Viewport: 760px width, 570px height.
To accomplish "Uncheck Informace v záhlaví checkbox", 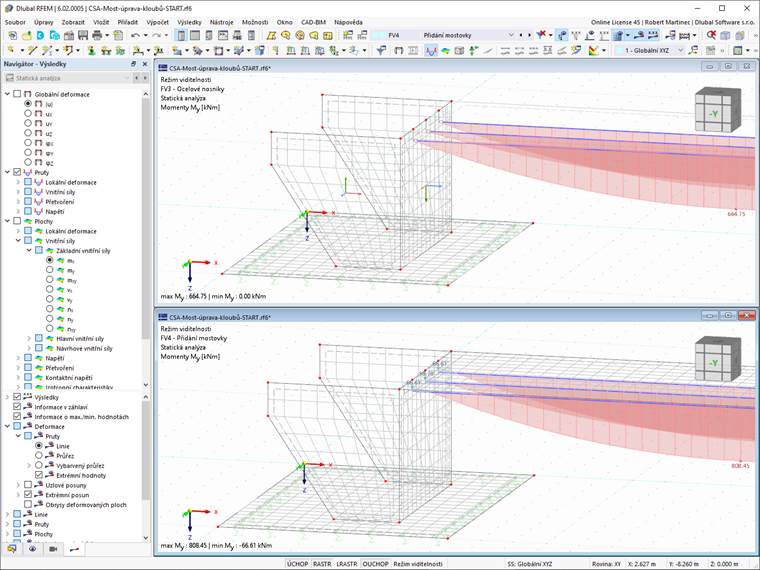I will tap(16, 407).
